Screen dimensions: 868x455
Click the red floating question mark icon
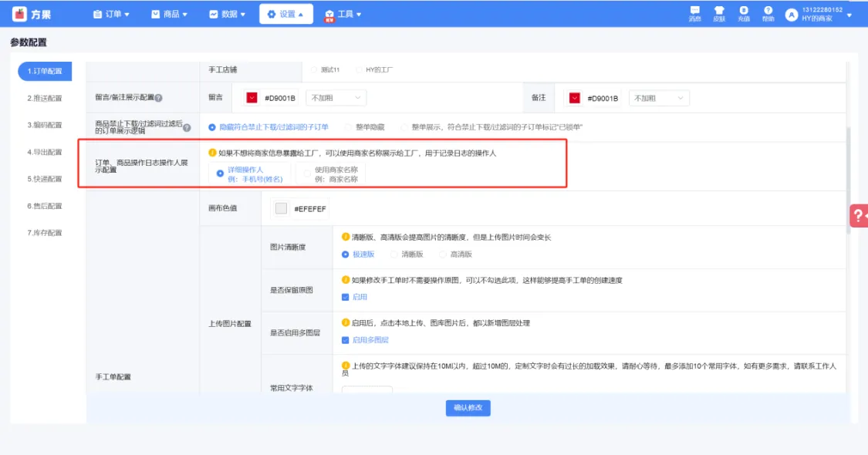[x=858, y=216]
